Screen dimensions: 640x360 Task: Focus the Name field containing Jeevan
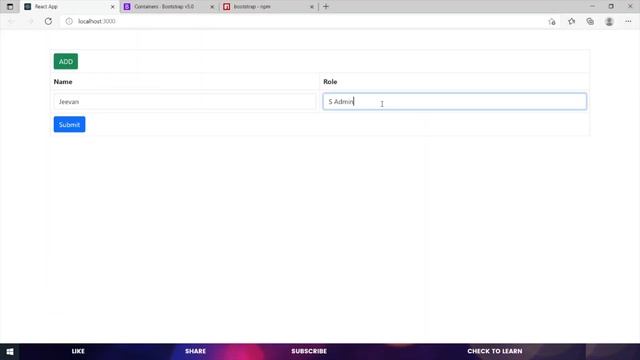pos(185,102)
